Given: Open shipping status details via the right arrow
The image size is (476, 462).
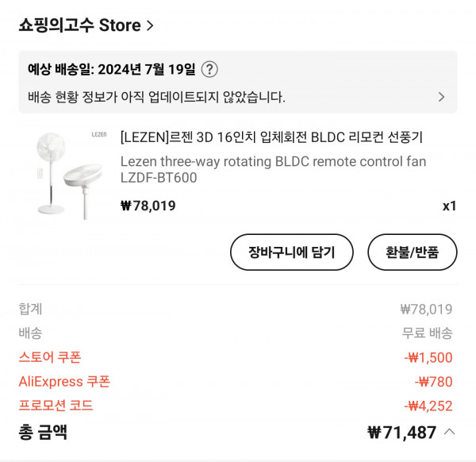Looking at the screenshot, I should (441, 97).
